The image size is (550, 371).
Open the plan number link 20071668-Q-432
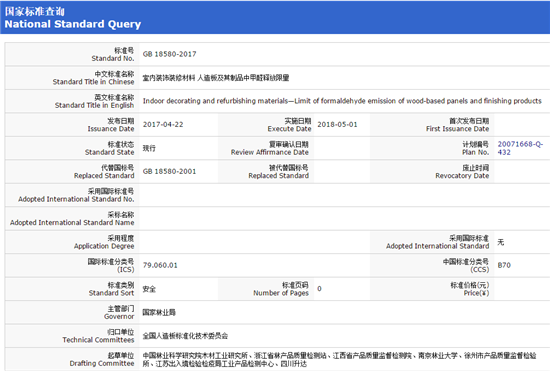click(520, 148)
